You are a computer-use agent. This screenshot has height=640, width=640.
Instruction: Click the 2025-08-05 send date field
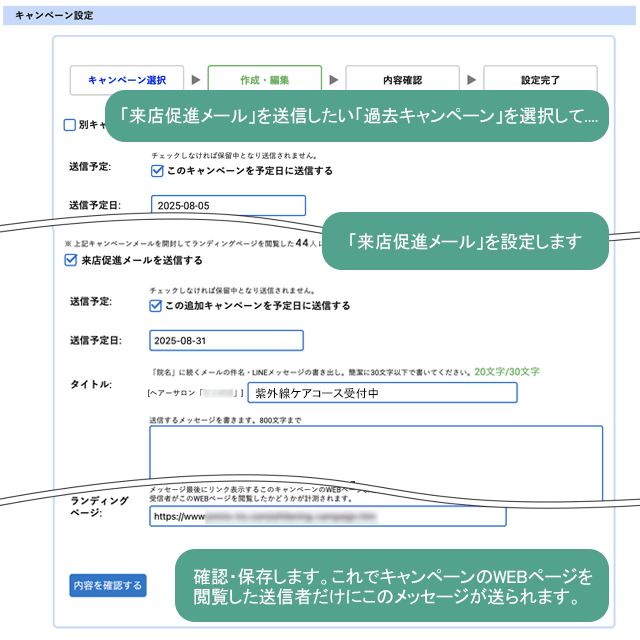(x=229, y=205)
